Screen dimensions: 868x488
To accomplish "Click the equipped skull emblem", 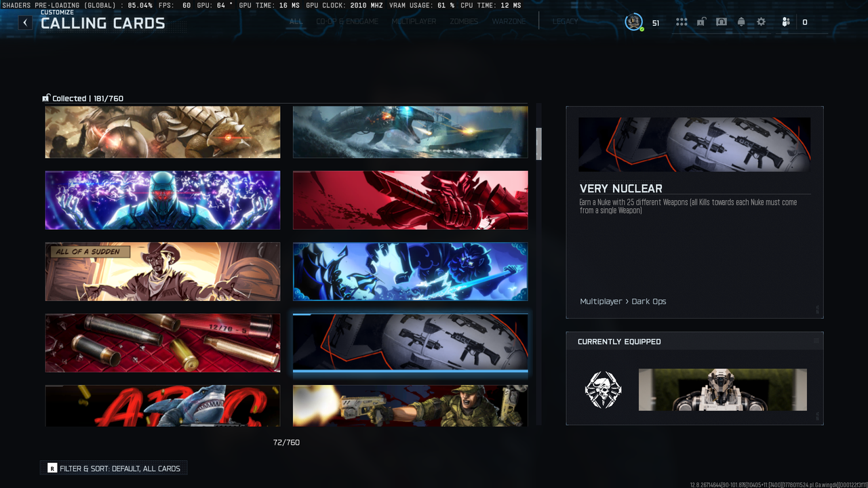I will 603,390.
